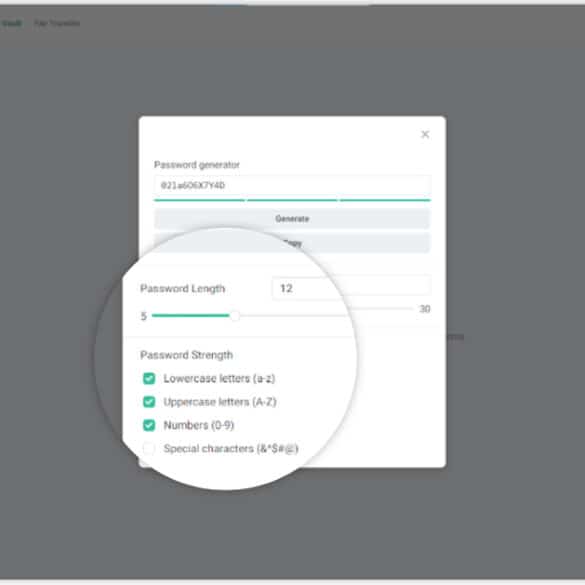Screen dimensions: 585x585
Task: Toggle Lowercase letters (a-z) checkbox
Action: 149,378
